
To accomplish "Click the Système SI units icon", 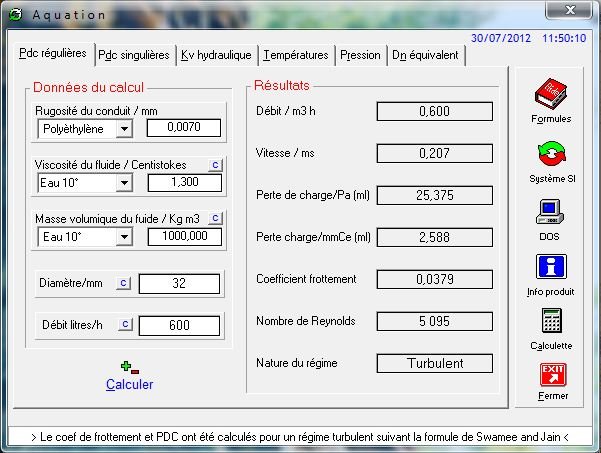I will click(551, 155).
